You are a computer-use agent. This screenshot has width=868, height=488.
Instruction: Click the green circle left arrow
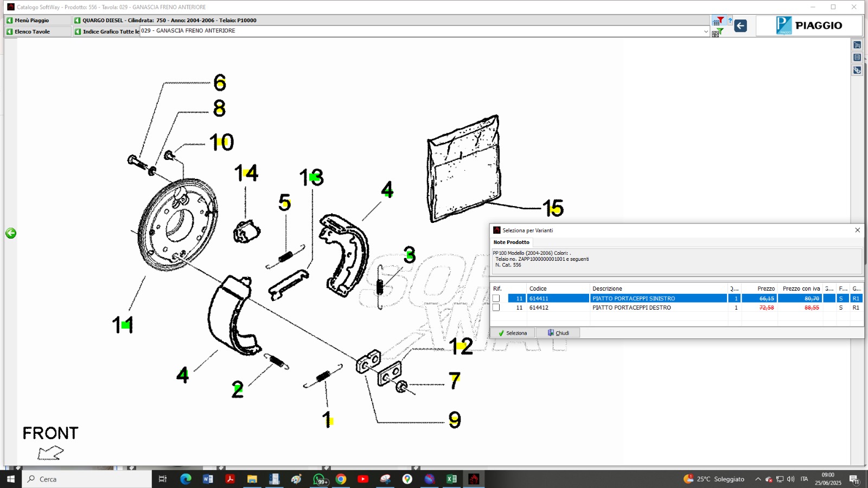tap(11, 233)
